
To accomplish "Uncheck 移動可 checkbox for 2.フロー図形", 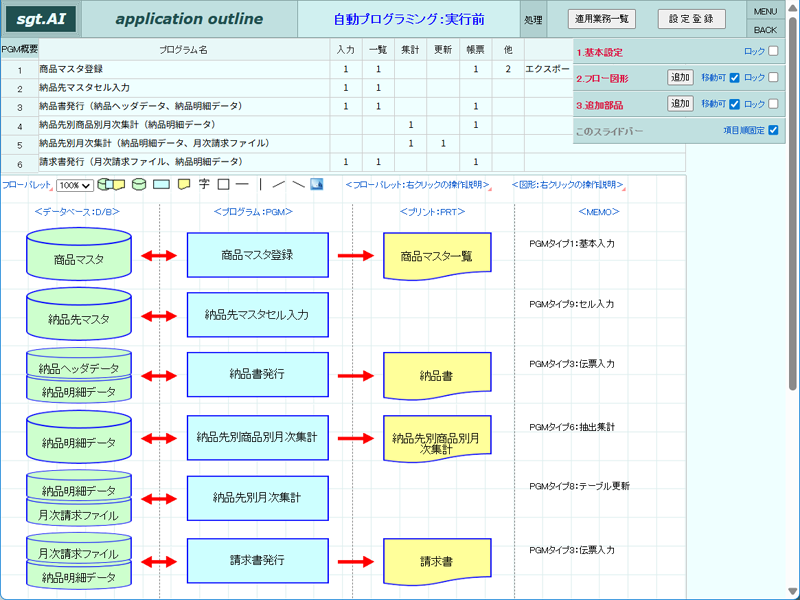I will [735, 78].
